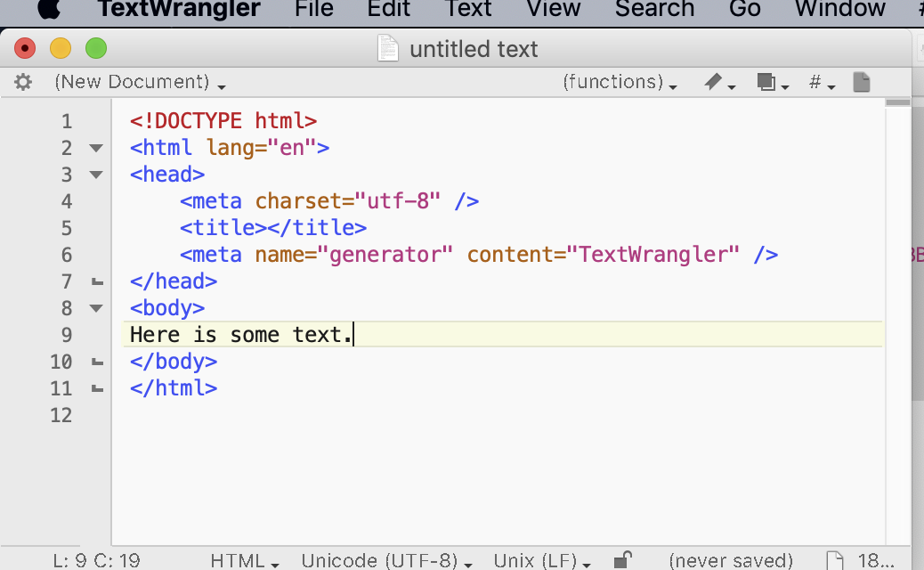Click the document icon at toolbar right

click(x=860, y=81)
